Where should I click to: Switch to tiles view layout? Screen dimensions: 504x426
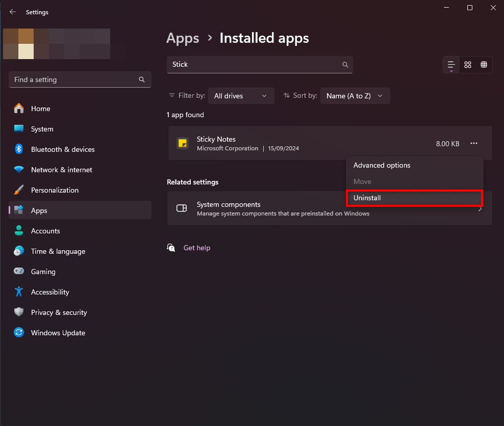coord(467,65)
